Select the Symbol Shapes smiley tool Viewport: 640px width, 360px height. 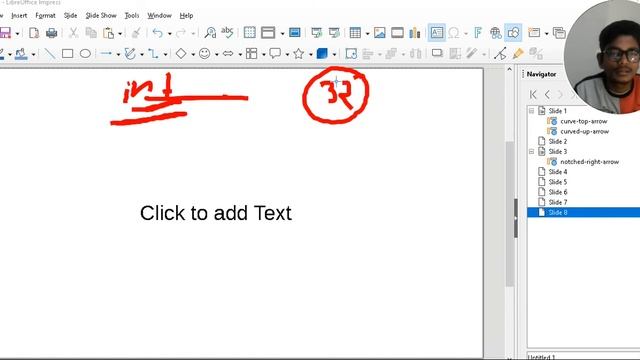(204, 53)
